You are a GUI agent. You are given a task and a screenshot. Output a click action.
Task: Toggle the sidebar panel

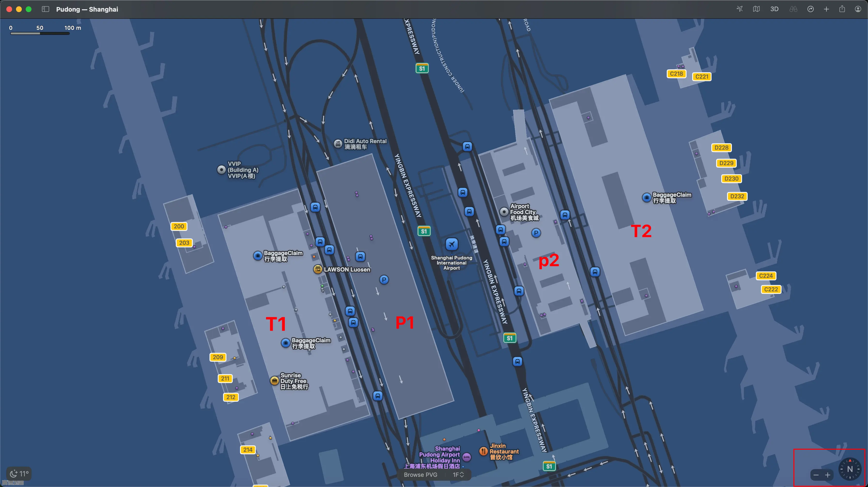pos(46,9)
